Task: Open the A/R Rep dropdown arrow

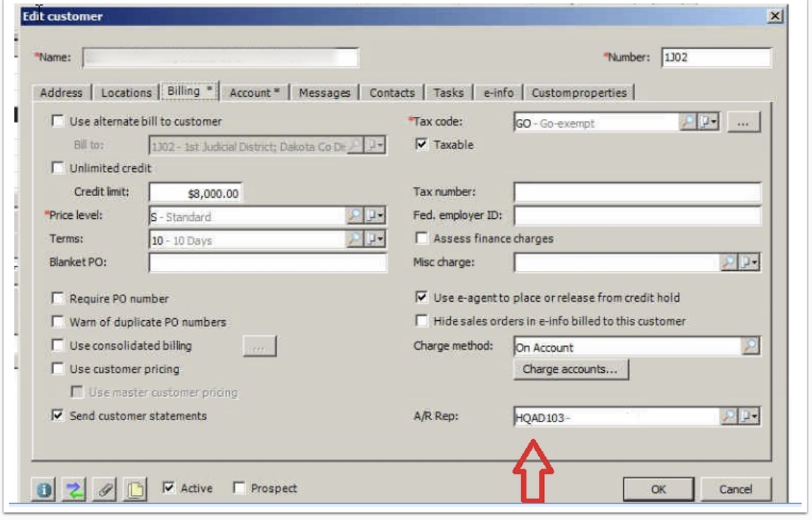Action: tap(750, 416)
